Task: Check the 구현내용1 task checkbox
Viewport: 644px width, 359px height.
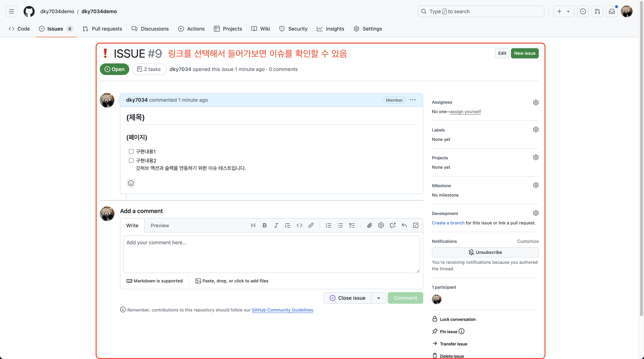Action: pyautogui.click(x=131, y=151)
